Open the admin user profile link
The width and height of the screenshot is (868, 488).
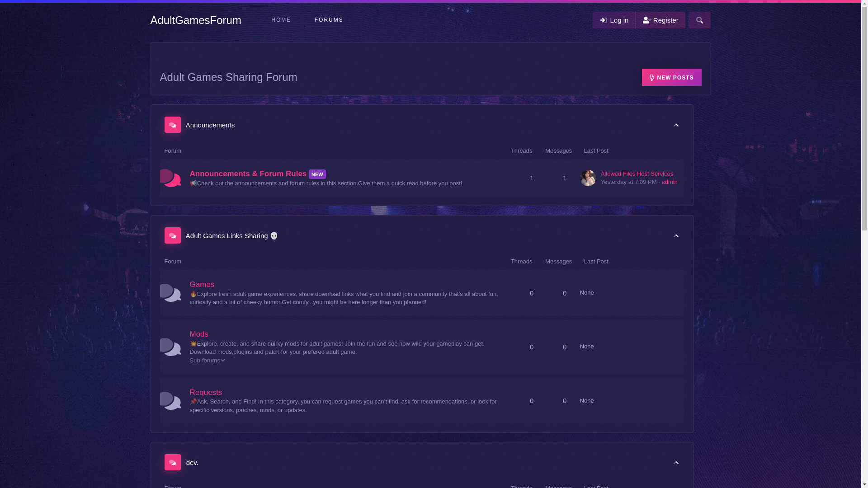pyautogui.click(x=669, y=182)
